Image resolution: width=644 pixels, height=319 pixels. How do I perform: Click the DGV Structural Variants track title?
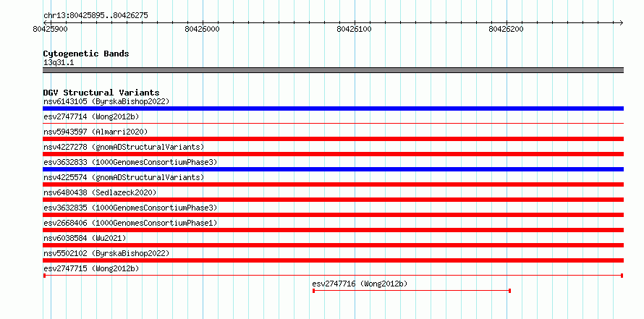coord(101,93)
